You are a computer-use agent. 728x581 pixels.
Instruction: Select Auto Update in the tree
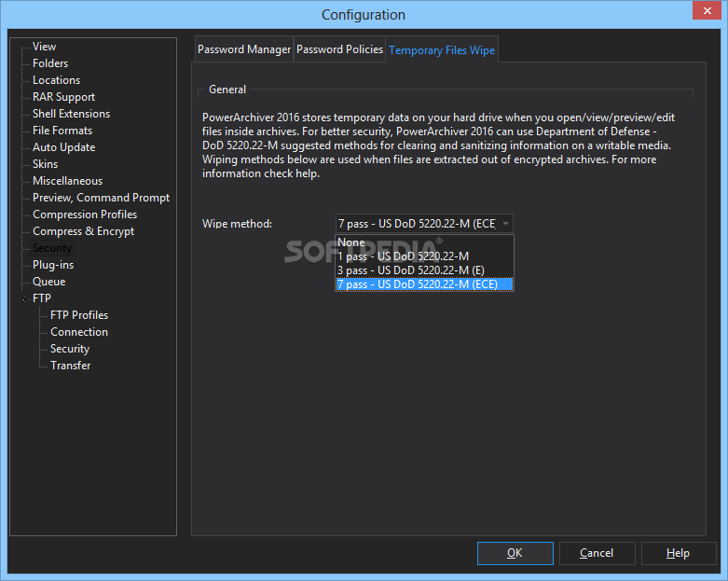tap(63, 147)
